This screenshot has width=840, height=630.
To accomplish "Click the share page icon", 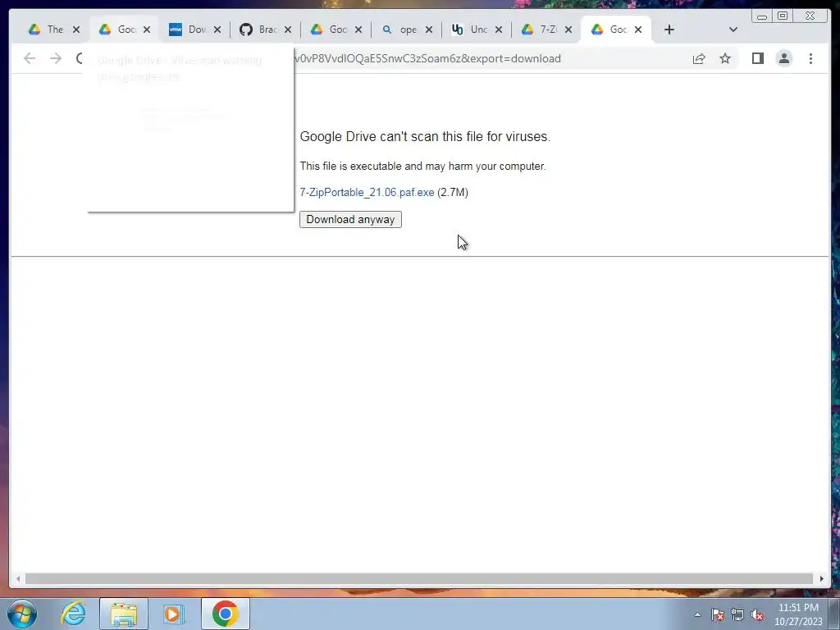I will pyautogui.click(x=699, y=58).
